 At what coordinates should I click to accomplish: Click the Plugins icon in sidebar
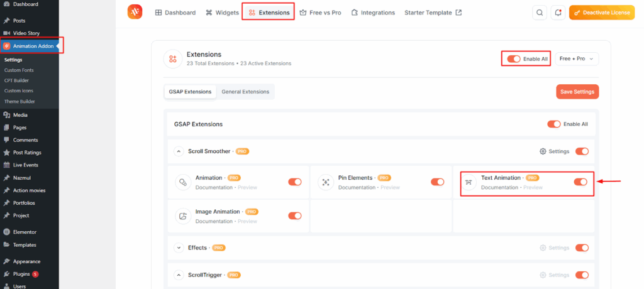(6, 274)
